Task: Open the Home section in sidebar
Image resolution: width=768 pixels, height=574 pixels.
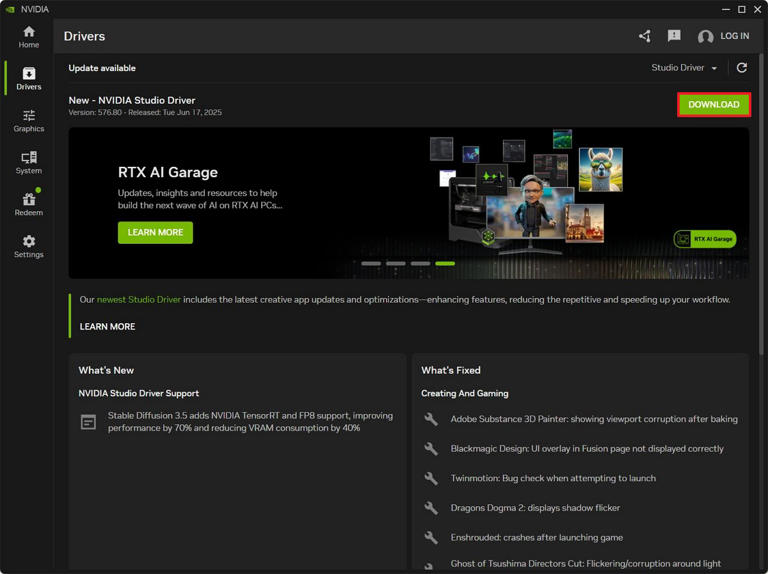Action: click(28, 37)
